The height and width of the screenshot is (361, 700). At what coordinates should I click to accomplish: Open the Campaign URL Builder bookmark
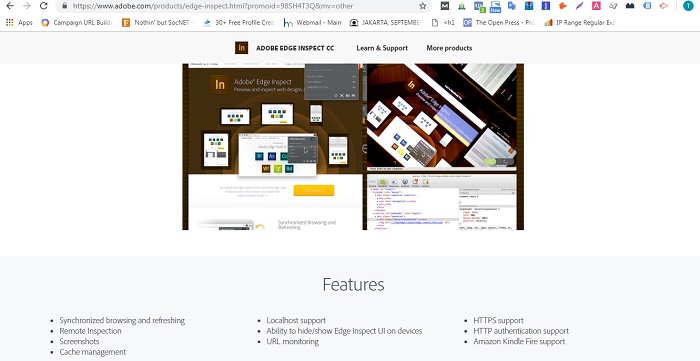77,23
